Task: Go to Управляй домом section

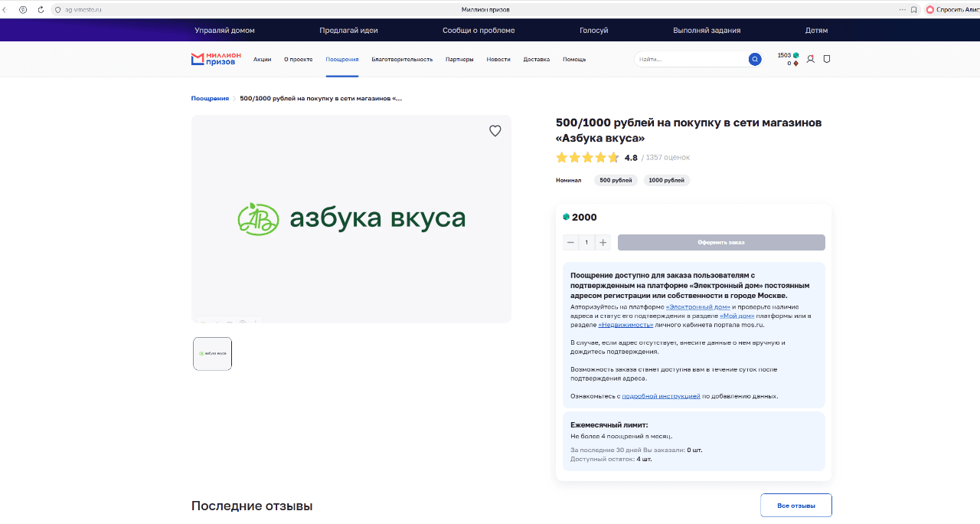Action: (224, 30)
